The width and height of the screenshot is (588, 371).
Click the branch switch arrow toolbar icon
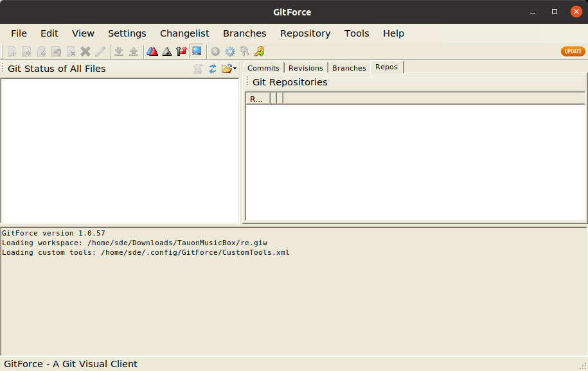tap(182, 51)
